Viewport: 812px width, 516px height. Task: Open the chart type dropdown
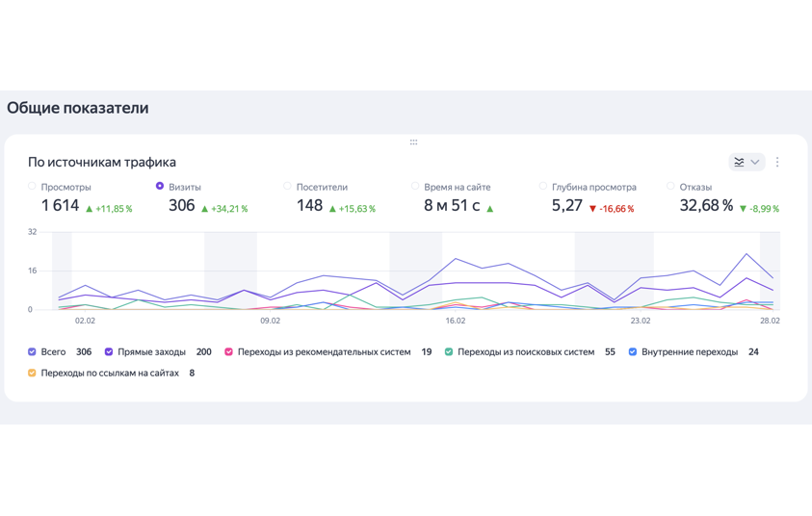point(747,162)
